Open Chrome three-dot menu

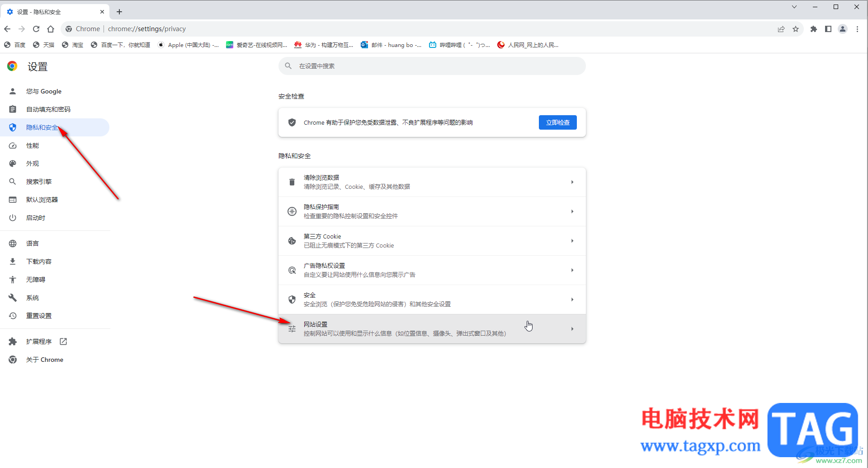pyautogui.click(x=857, y=29)
